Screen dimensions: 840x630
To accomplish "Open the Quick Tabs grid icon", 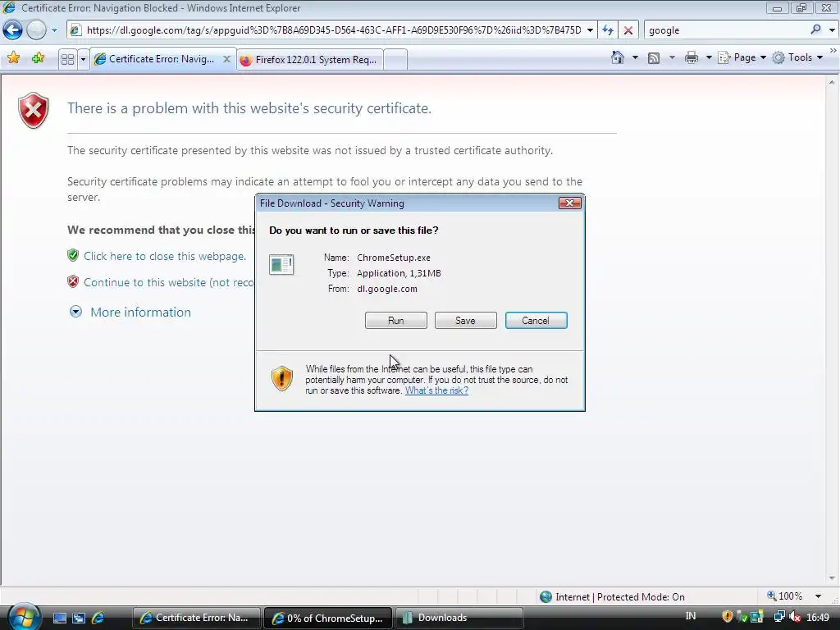I will (67, 59).
